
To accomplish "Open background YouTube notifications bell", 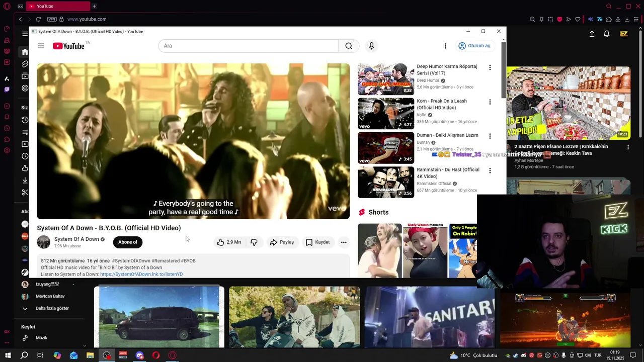I will (607, 34).
